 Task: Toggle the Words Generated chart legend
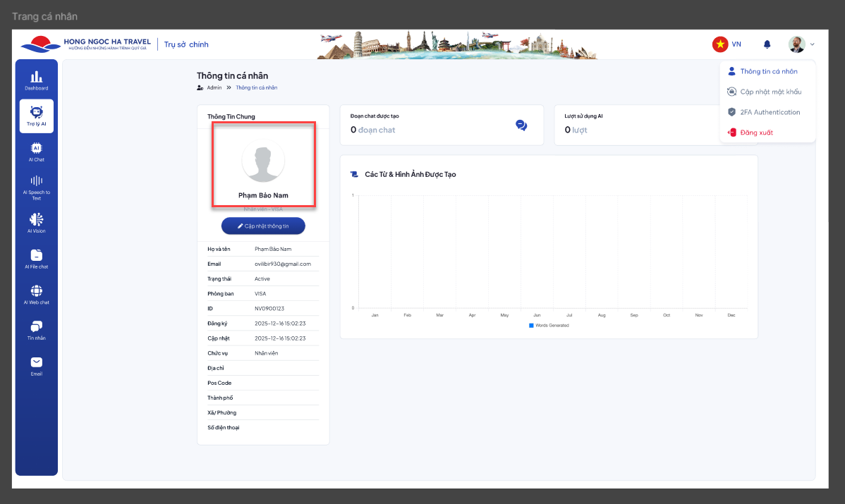pyautogui.click(x=549, y=325)
